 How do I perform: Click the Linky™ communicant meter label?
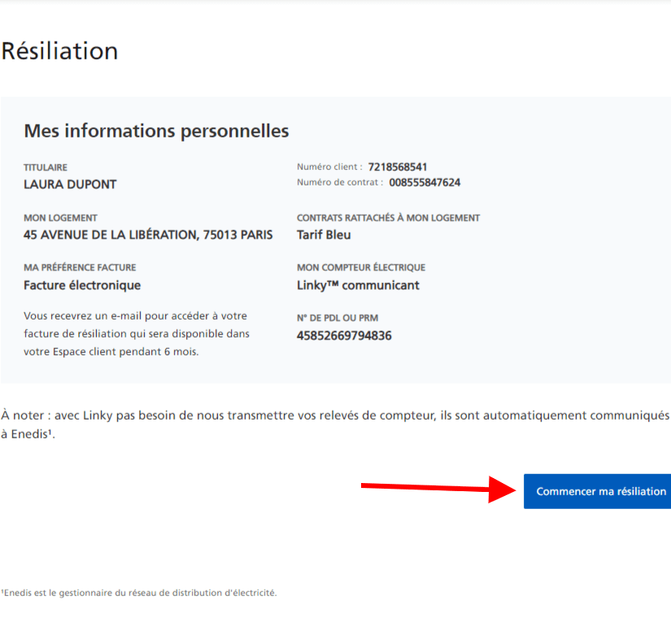(358, 285)
